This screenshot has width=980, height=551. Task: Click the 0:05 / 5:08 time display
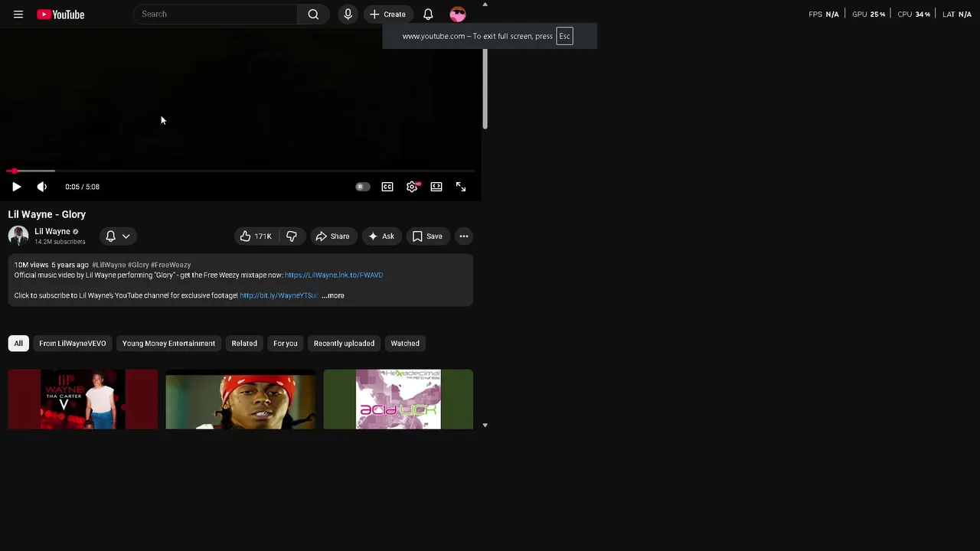[83, 187]
